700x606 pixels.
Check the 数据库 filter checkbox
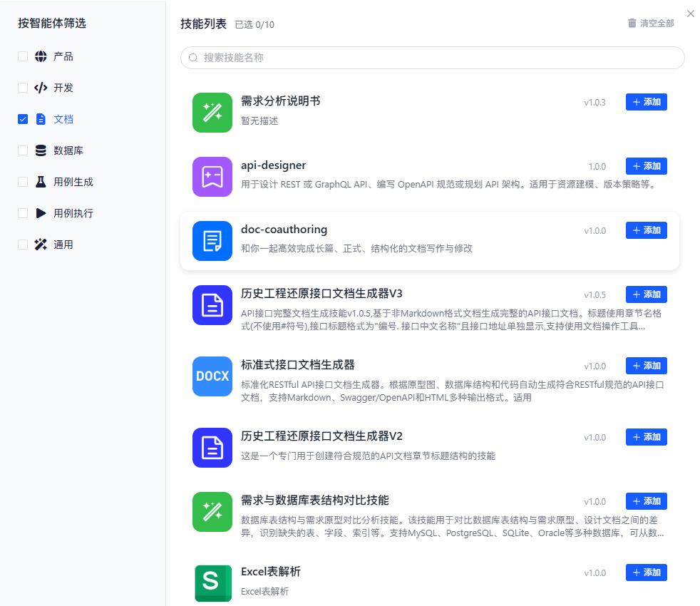pyautogui.click(x=23, y=150)
